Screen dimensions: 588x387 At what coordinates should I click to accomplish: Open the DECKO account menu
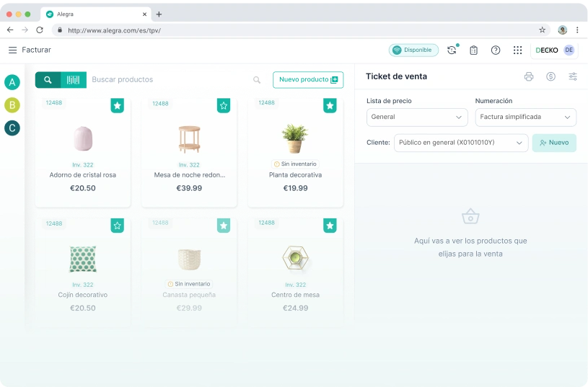(555, 50)
